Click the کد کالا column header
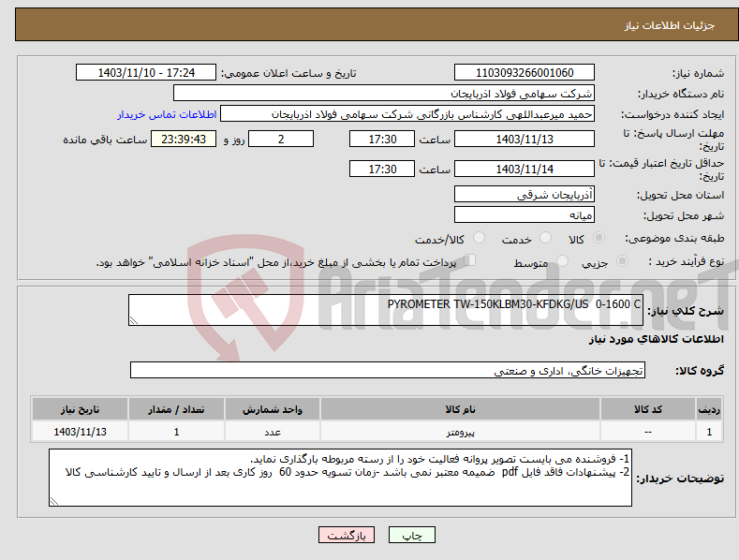Image resolution: width=739 pixels, height=560 pixels. pos(648,409)
